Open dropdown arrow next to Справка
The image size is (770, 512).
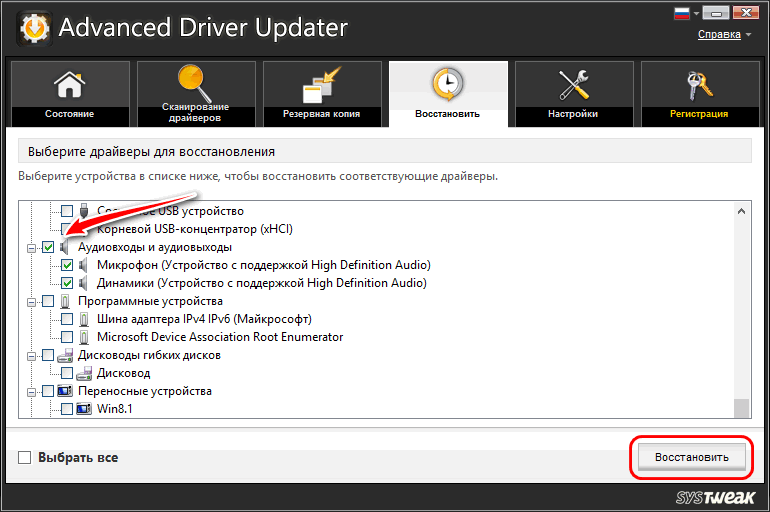(x=748, y=35)
